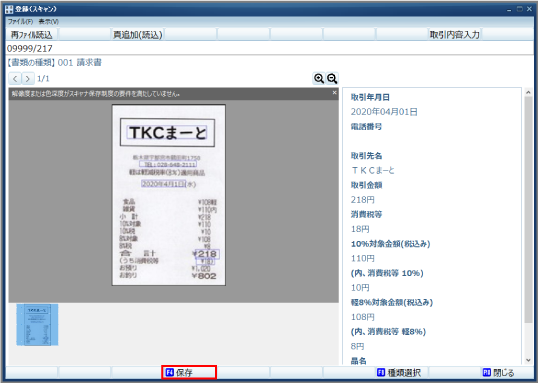Screen dimensions: 538x383
Task: Go to previous page arrow
Action: tap(15, 79)
